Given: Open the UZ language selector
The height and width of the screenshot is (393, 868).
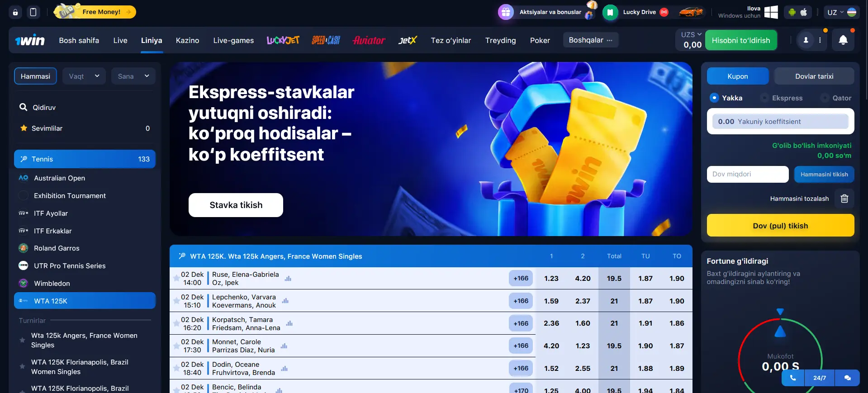Looking at the screenshot, I should [x=841, y=12].
